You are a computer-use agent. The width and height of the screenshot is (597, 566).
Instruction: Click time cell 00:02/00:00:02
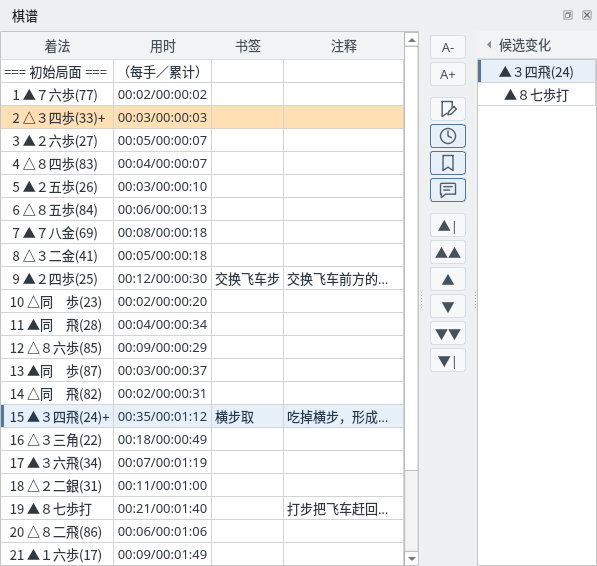point(163,94)
